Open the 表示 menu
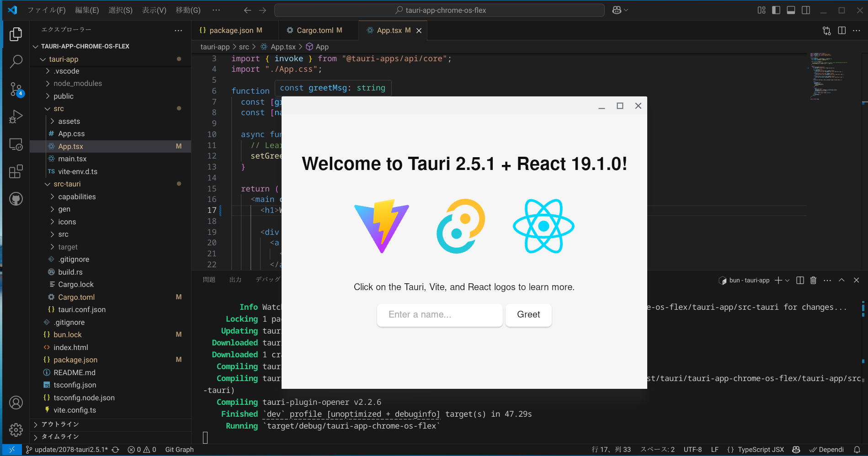 [x=154, y=10]
